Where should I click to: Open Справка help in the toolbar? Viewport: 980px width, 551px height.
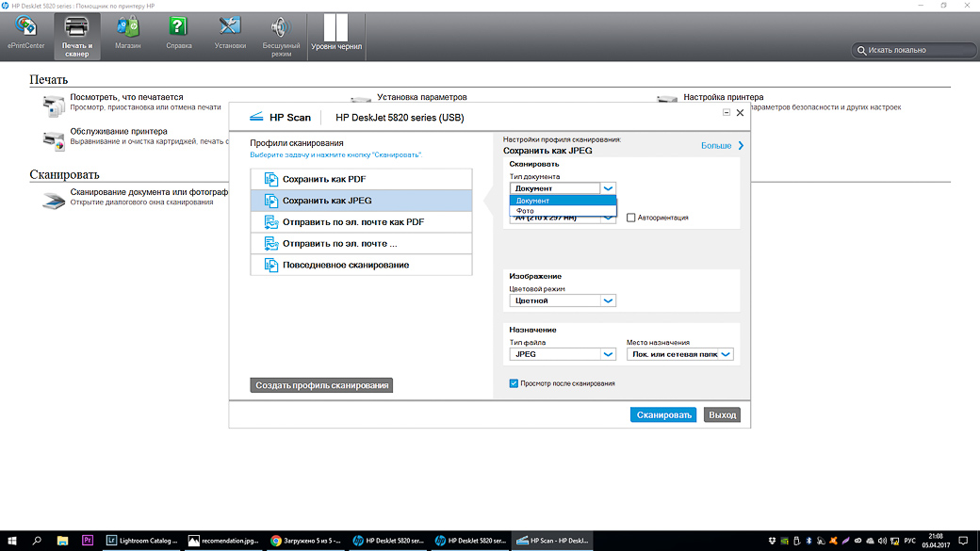[179, 33]
